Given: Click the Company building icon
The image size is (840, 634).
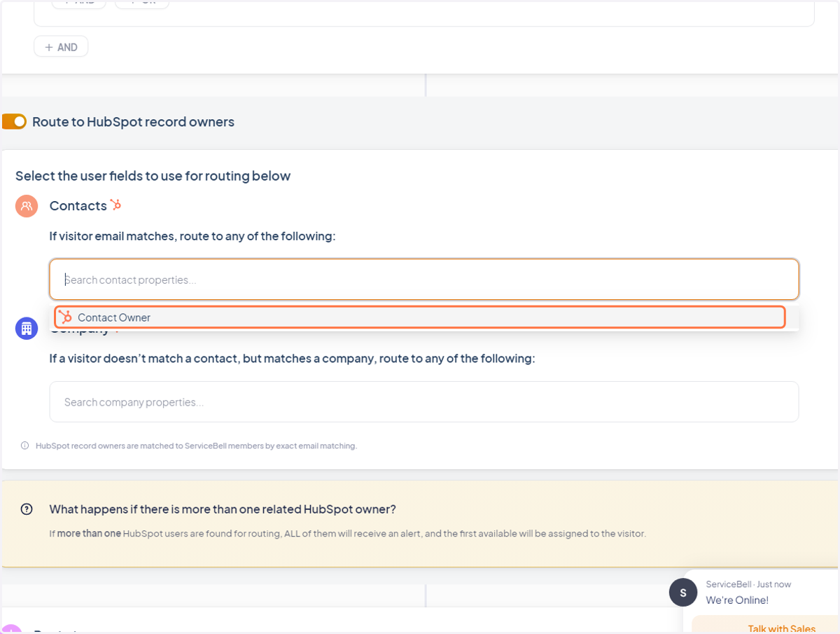Looking at the screenshot, I should tap(27, 328).
